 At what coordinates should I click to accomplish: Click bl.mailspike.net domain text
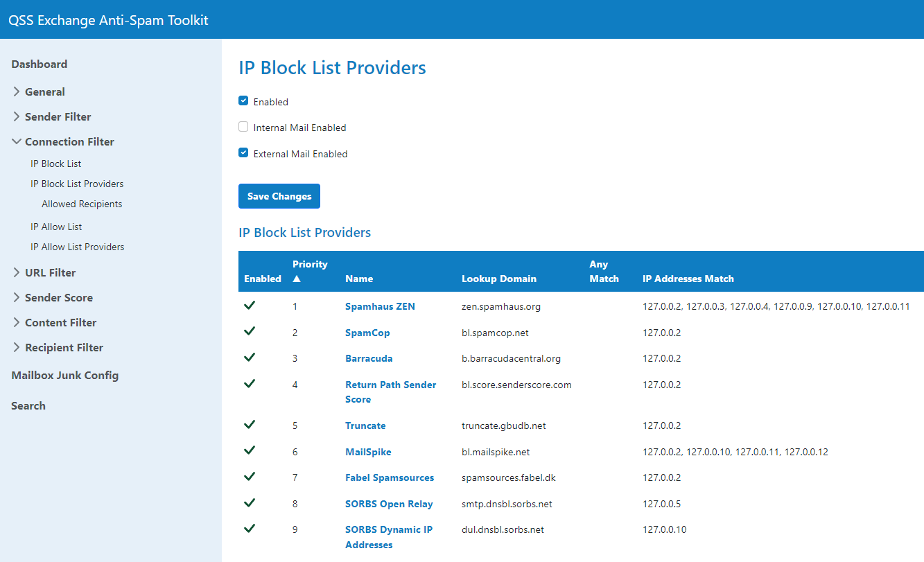point(496,452)
